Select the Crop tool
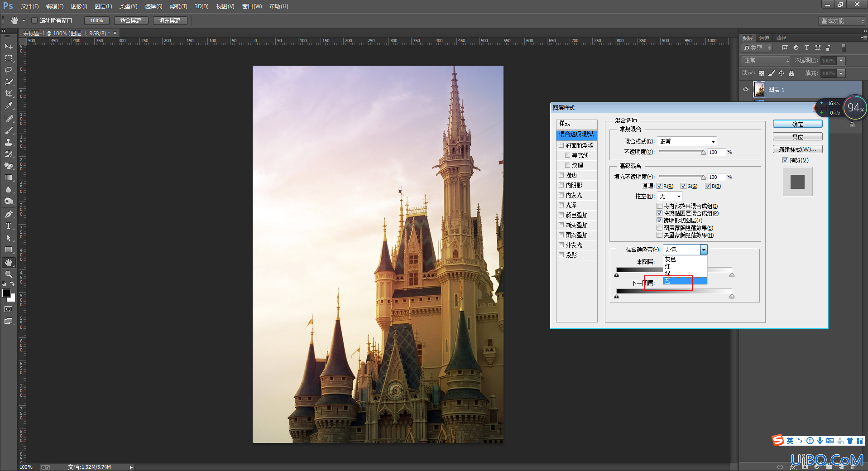This screenshot has width=868, height=471. click(x=9, y=94)
